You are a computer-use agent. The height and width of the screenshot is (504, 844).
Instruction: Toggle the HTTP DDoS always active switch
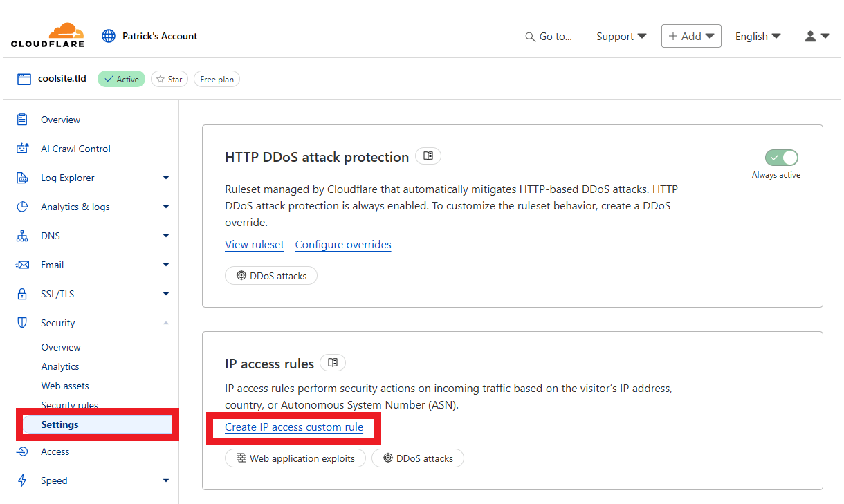coord(781,158)
